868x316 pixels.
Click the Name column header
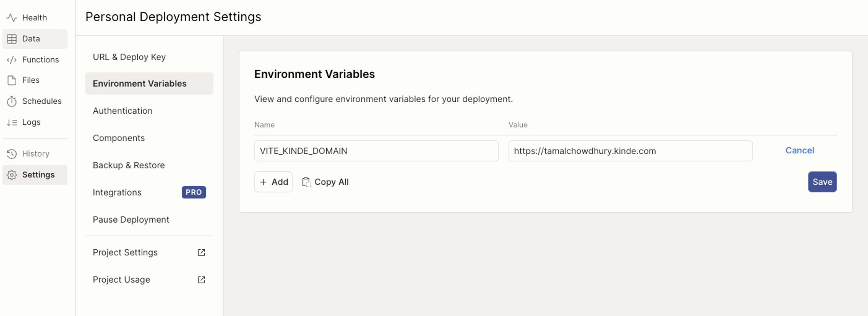264,125
